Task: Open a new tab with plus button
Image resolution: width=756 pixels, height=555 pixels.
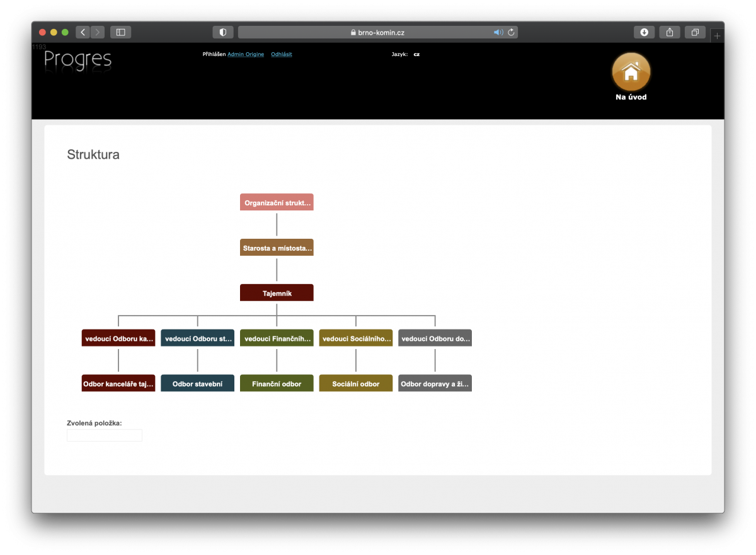Action: (717, 36)
